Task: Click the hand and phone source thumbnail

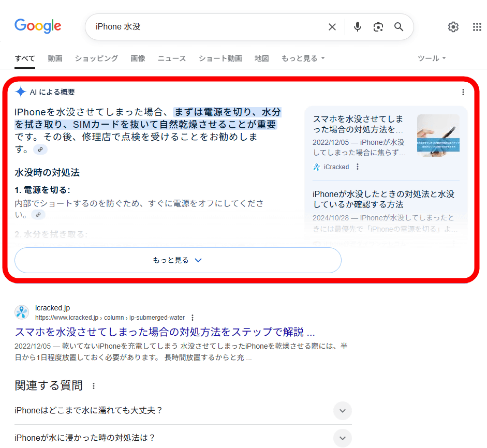Action: [438, 136]
